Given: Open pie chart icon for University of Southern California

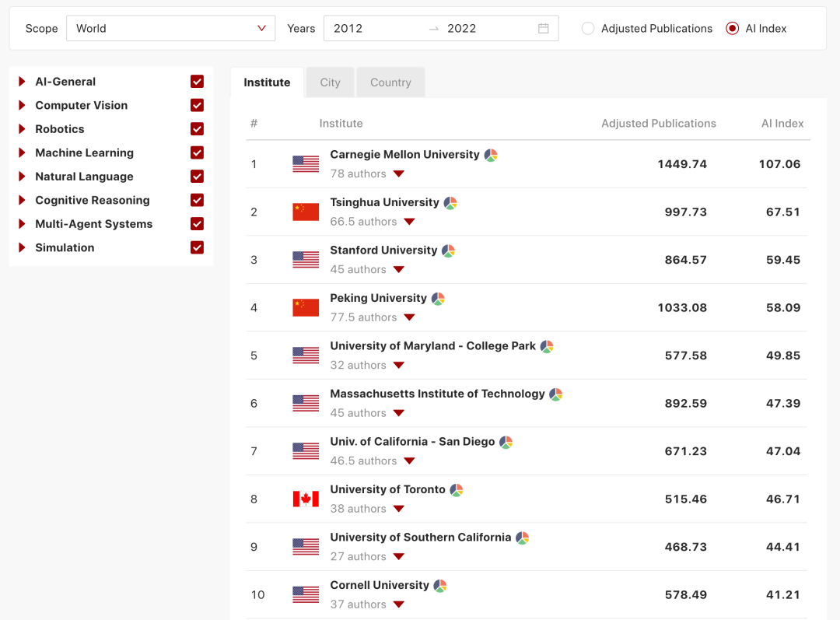Looking at the screenshot, I should tap(523, 538).
